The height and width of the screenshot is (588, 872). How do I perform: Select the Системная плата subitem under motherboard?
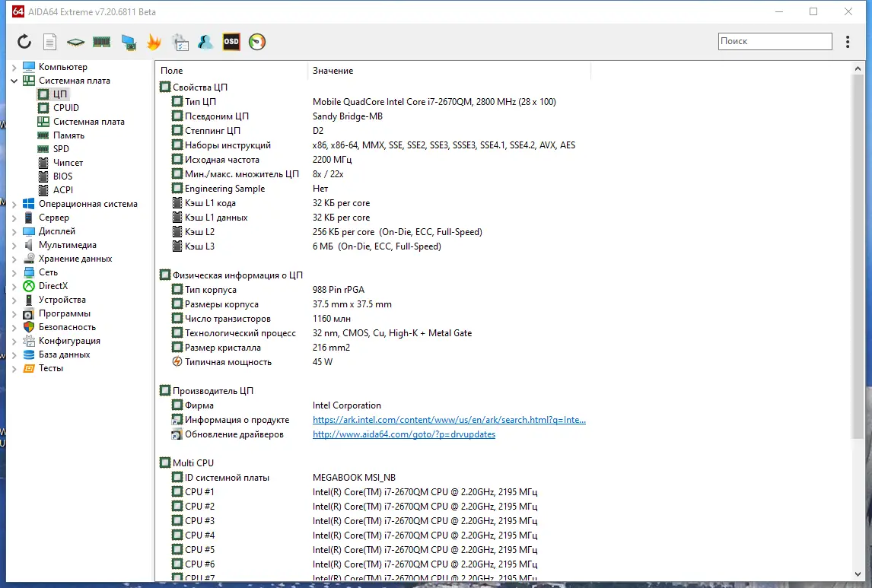point(88,122)
